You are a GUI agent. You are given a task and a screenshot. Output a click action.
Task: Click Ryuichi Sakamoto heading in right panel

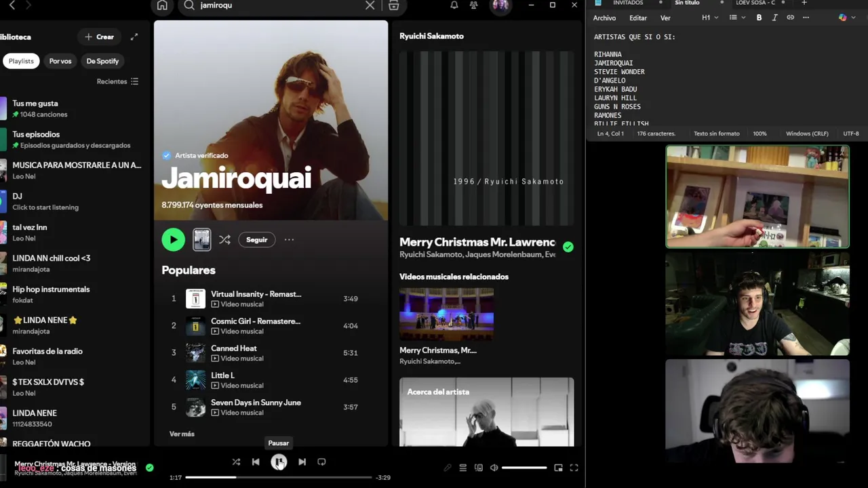coord(431,36)
